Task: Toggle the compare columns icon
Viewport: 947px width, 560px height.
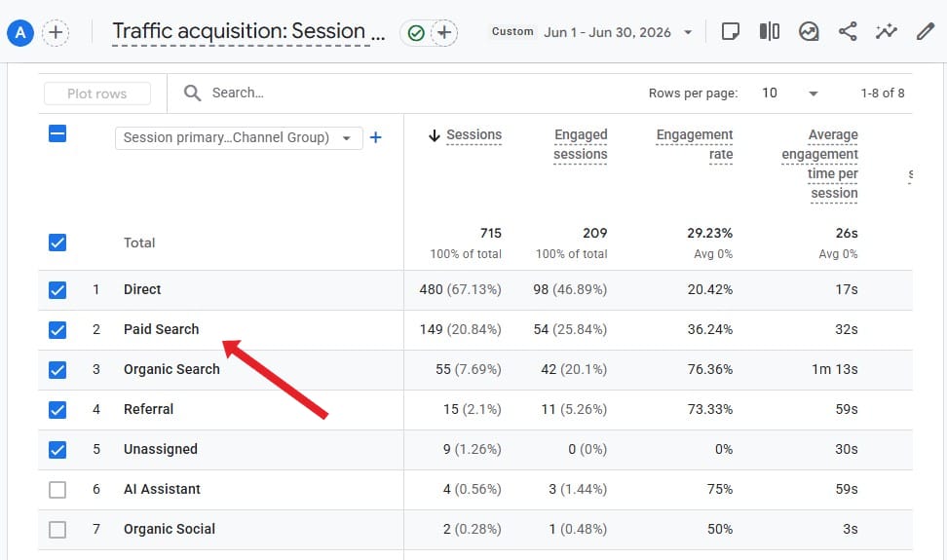Action: (770, 31)
